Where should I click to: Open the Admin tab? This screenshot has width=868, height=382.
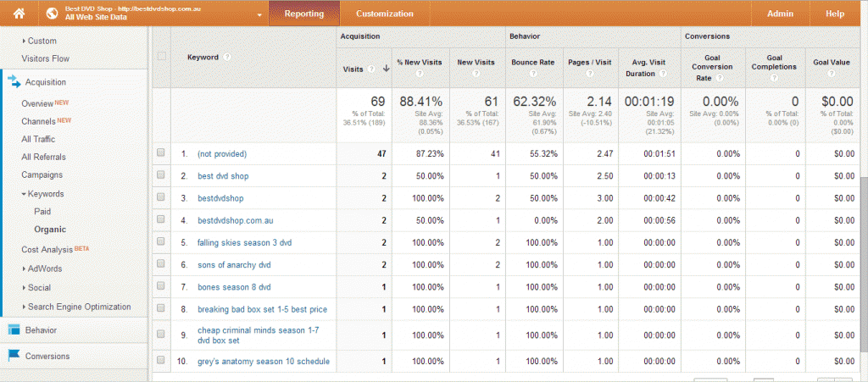tap(780, 14)
